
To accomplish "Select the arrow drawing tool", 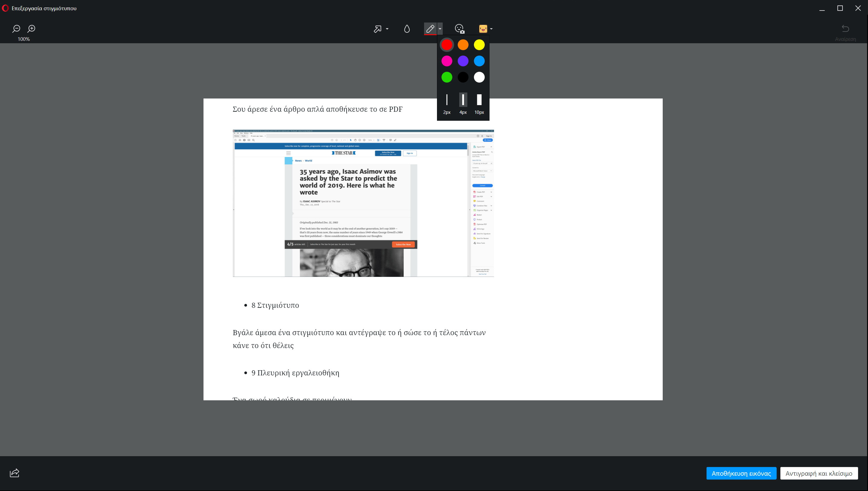I will pyautogui.click(x=377, y=29).
